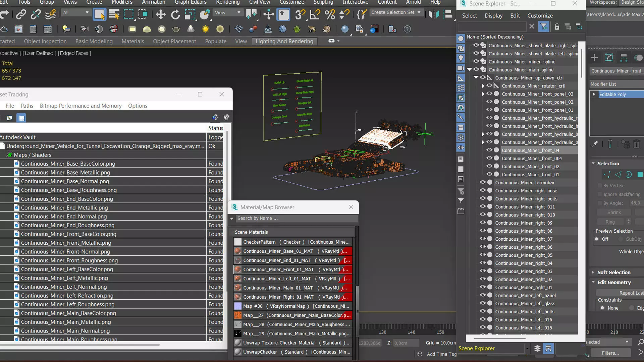Click the sun light icon in toolbar
Viewport: 644px width, 362px height.
[205, 29]
